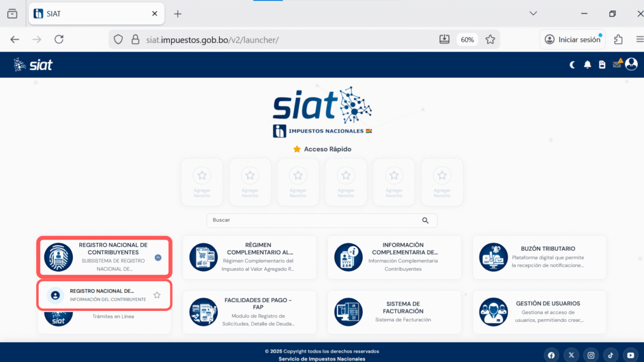The width and height of the screenshot is (644, 362).
Task: Open Buzón Tributario module
Action: (539, 257)
